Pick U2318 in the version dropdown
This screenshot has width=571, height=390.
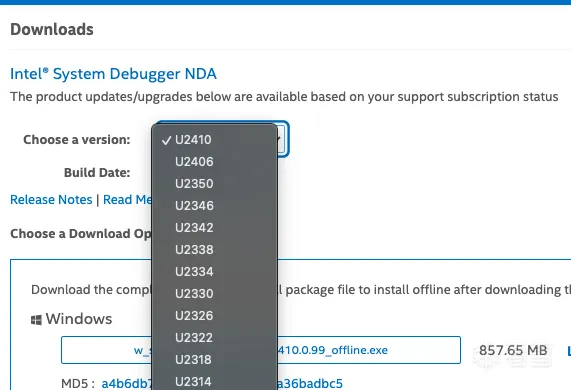click(x=214, y=360)
